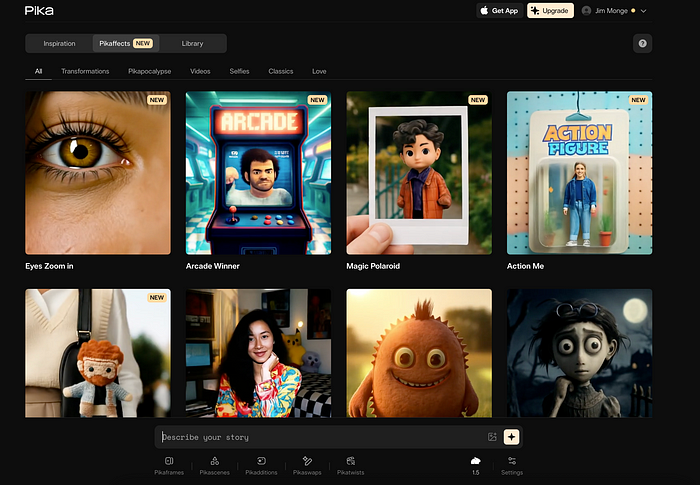Click the Eyes Zoom in title text
The height and width of the screenshot is (485, 700).
[49, 266]
